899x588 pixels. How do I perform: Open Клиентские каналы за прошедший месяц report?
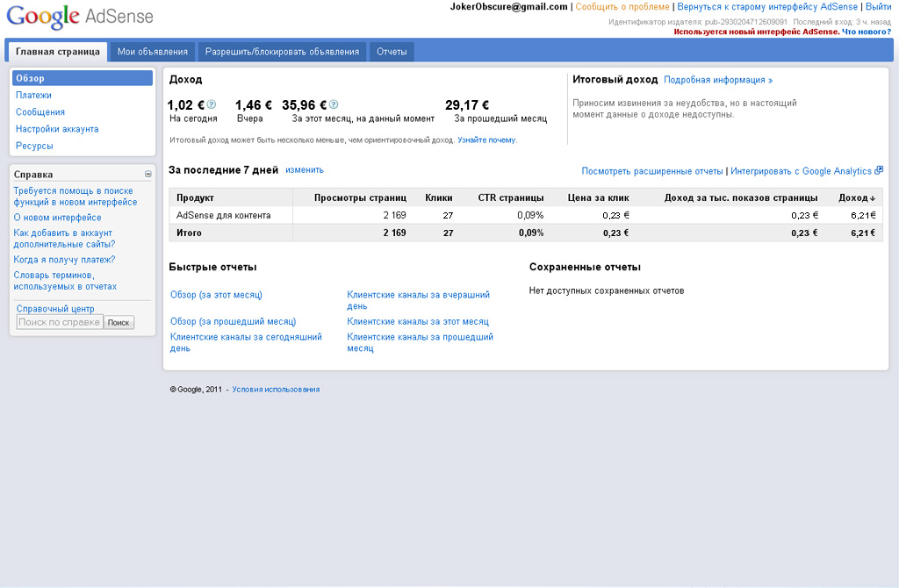point(421,343)
